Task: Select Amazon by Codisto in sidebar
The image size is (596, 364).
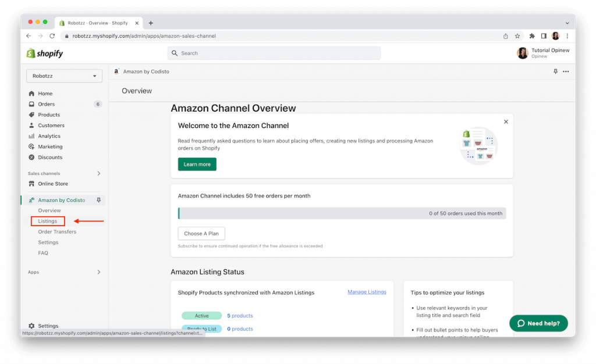Action: tap(62, 200)
